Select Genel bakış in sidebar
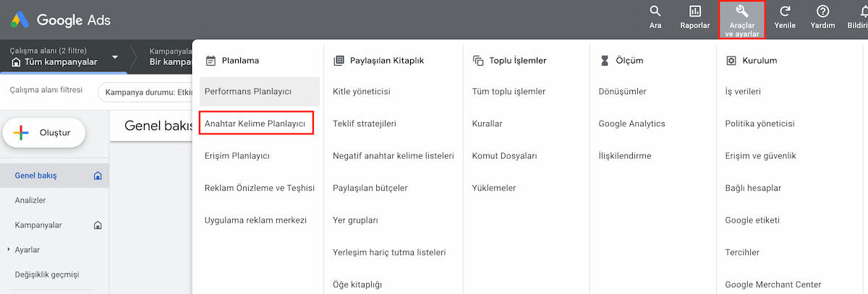The height and width of the screenshot is (294, 868). coord(55,176)
